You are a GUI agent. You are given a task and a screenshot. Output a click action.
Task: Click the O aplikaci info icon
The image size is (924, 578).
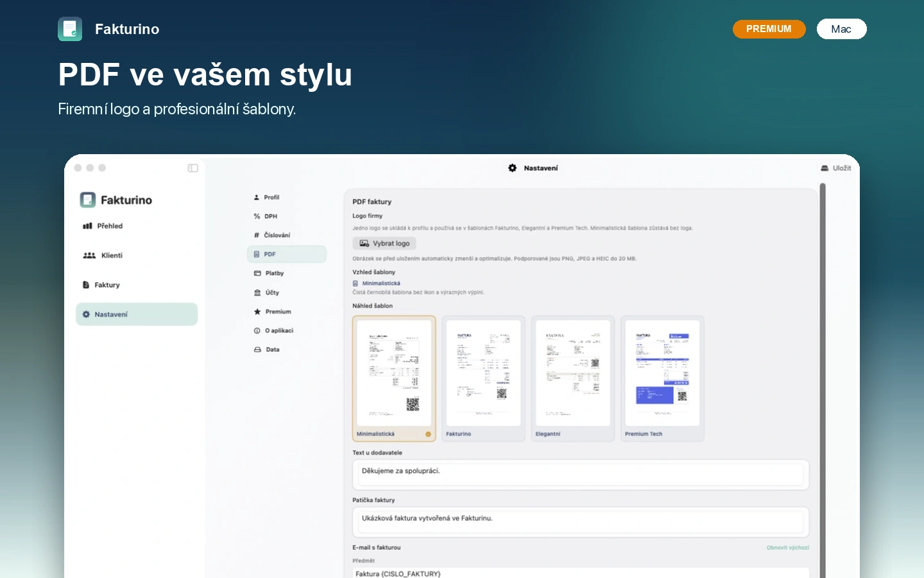[257, 331]
